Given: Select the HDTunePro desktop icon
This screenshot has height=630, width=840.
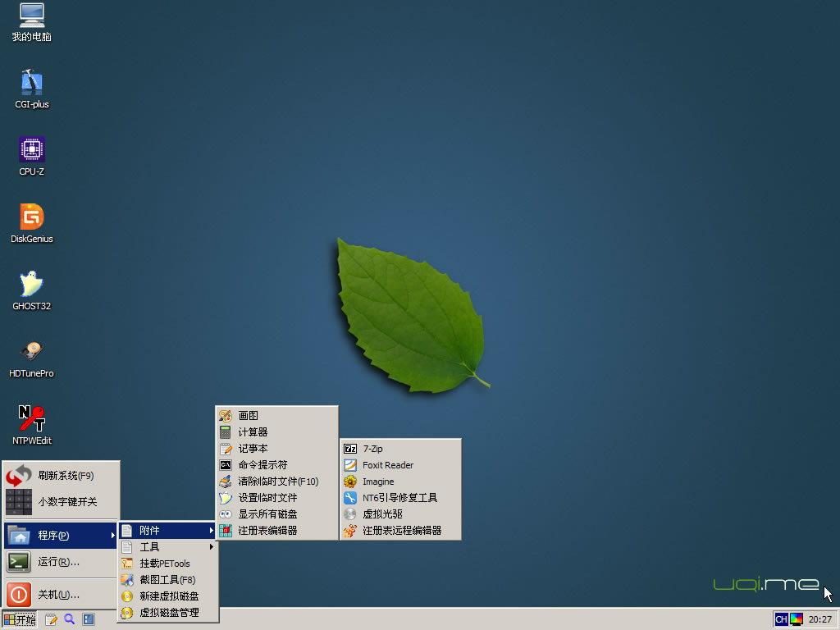Looking at the screenshot, I should point(32,358).
